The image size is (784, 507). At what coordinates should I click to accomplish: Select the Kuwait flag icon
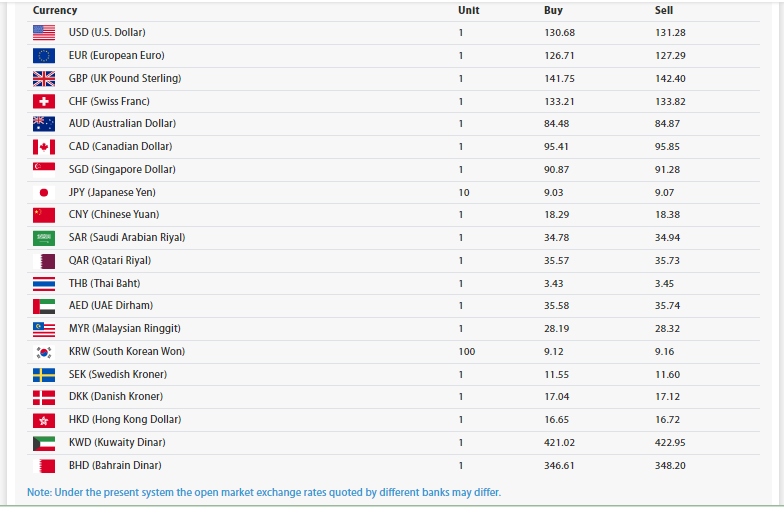pyautogui.click(x=44, y=443)
